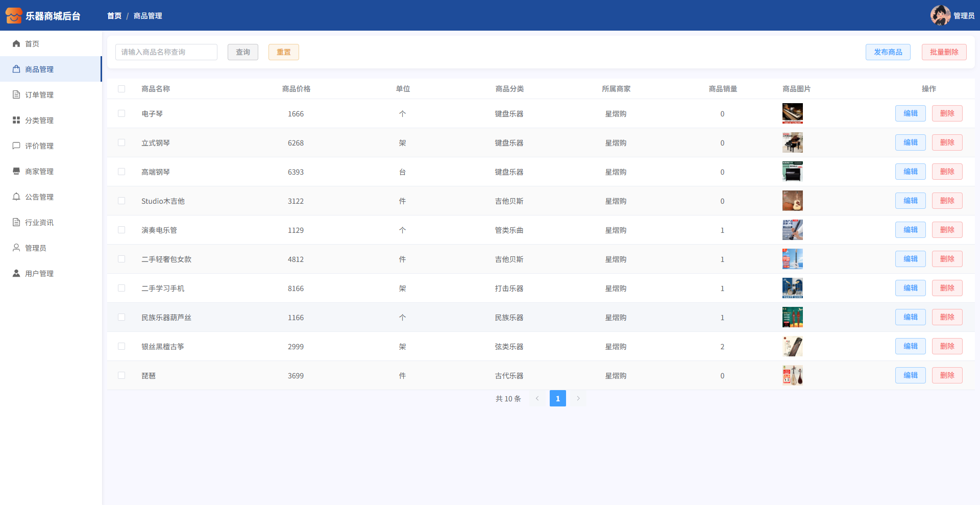Open 行业资讯 menu item

[39, 223]
